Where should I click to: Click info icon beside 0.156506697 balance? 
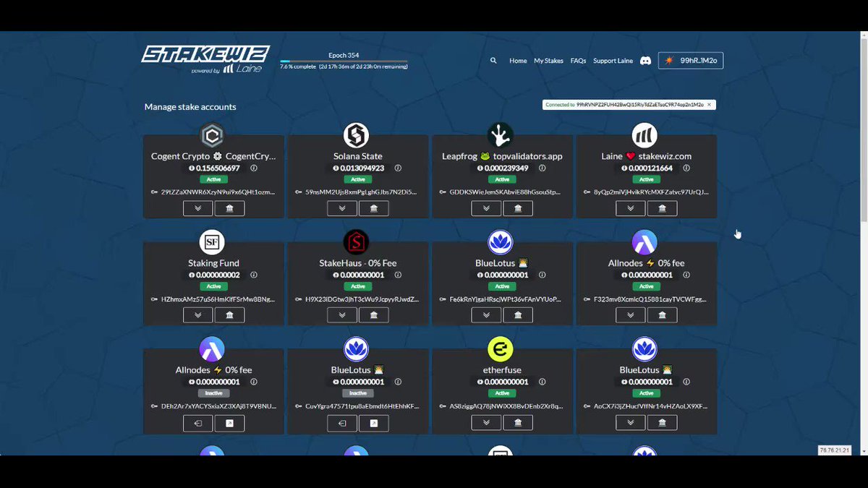point(254,168)
